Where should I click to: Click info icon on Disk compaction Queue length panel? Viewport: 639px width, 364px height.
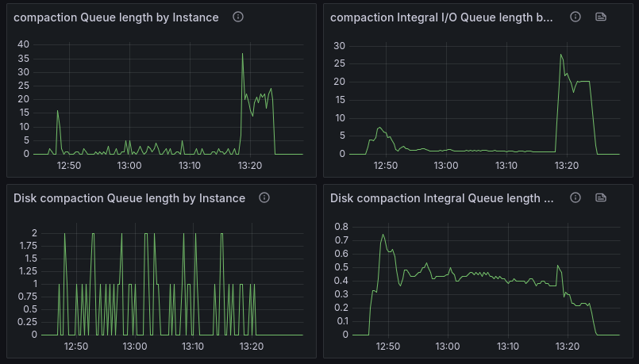tap(264, 197)
